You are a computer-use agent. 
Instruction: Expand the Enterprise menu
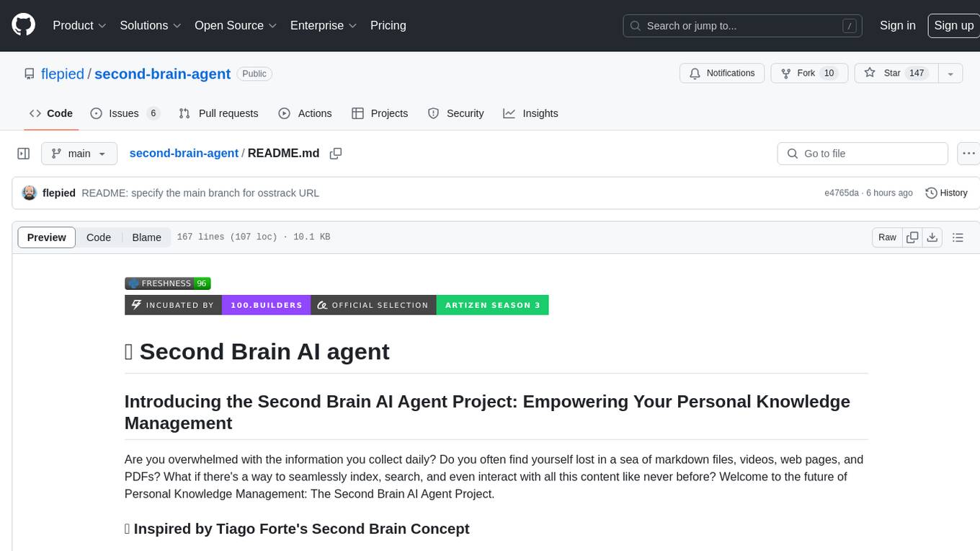[324, 25]
